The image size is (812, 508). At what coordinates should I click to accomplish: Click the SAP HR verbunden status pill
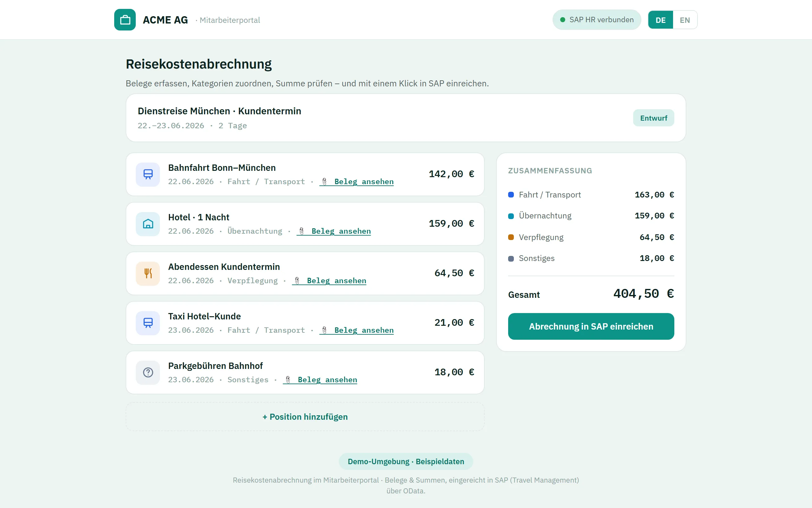597,20
